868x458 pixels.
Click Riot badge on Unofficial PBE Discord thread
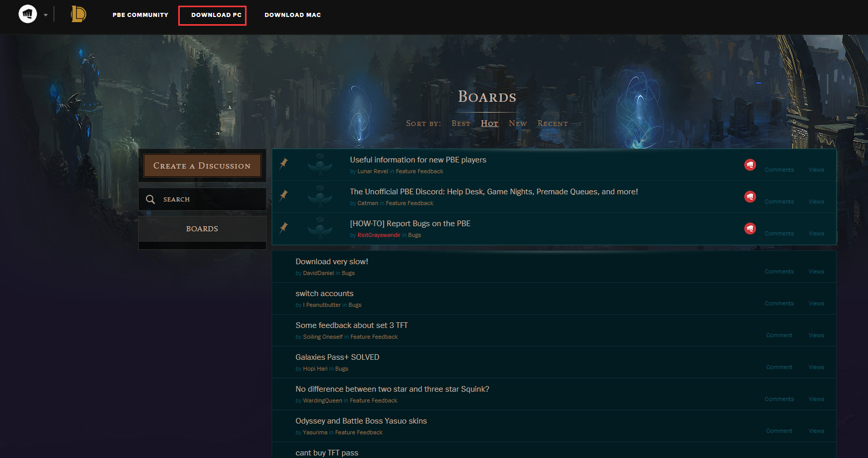tap(750, 196)
